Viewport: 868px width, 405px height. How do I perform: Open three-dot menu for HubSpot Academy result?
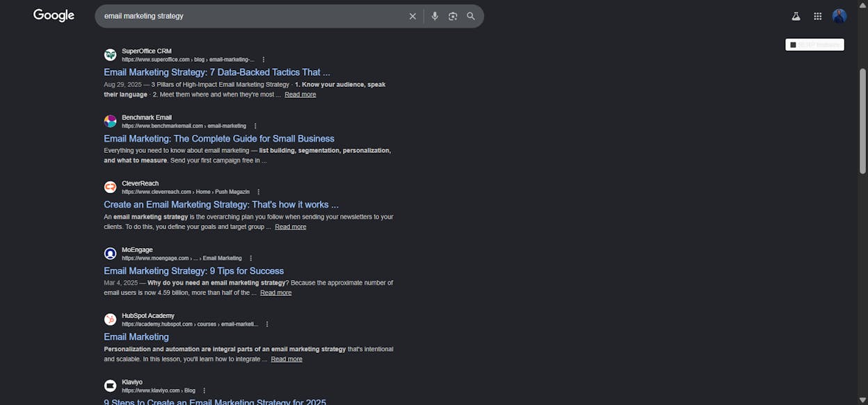point(267,324)
